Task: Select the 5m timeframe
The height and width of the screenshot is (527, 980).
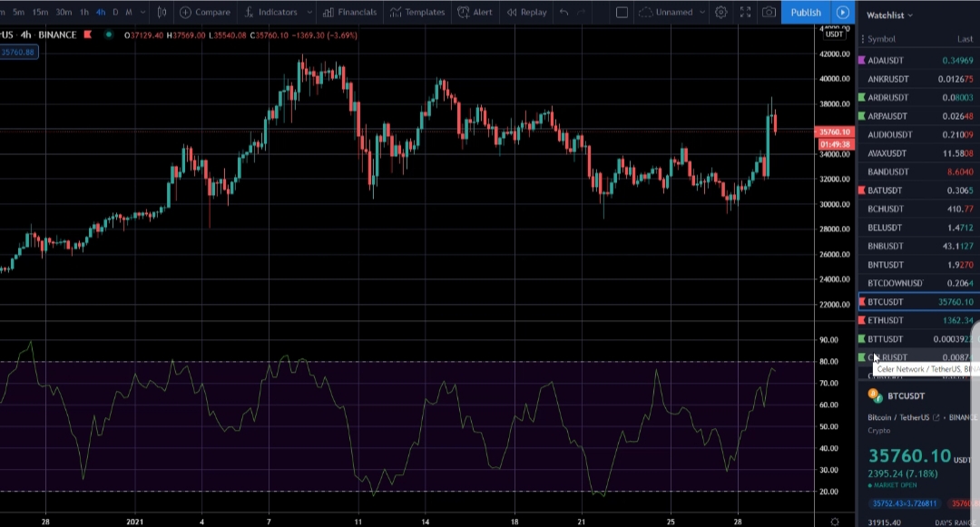Action: point(19,12)
